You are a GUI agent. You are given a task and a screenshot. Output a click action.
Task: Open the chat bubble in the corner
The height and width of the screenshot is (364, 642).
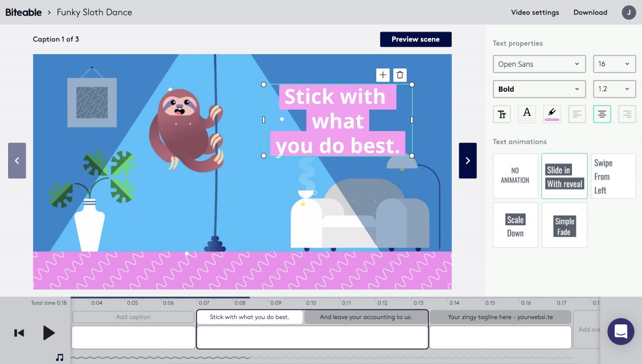[x=620, y=331]
